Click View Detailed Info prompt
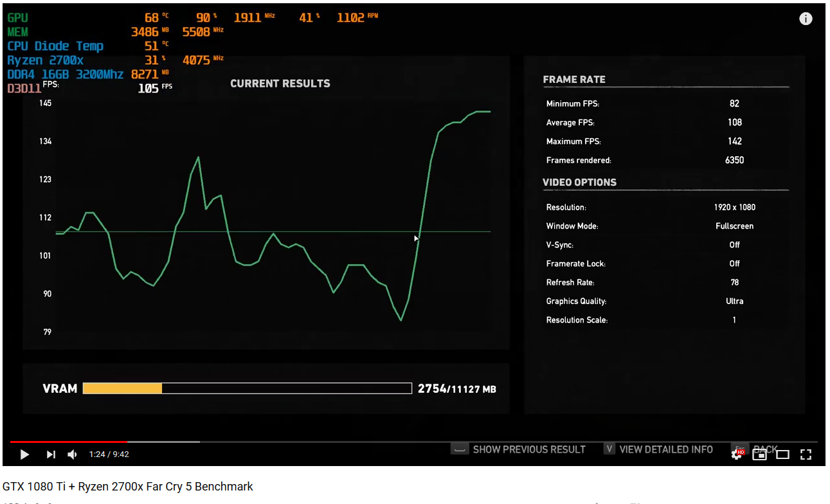Screen dimensions: 830x504 658,449
